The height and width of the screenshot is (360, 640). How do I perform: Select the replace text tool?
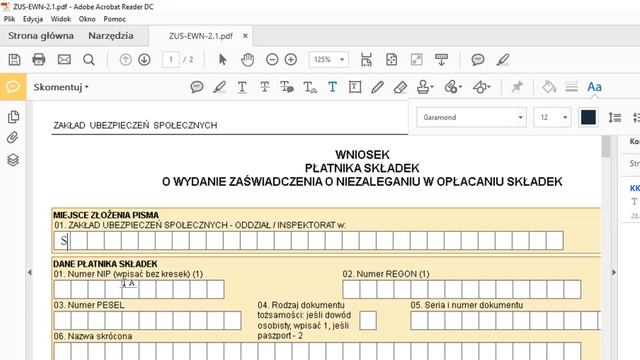pos(287,87)
